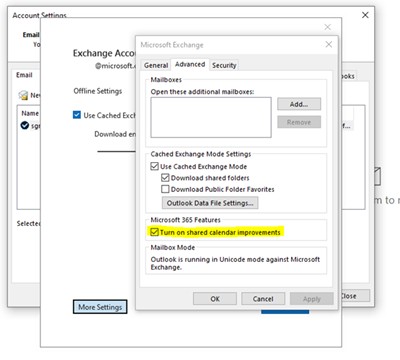Click the Add... mailbox button
This screenshot has width=400, height=360.
tap(299, 104)
